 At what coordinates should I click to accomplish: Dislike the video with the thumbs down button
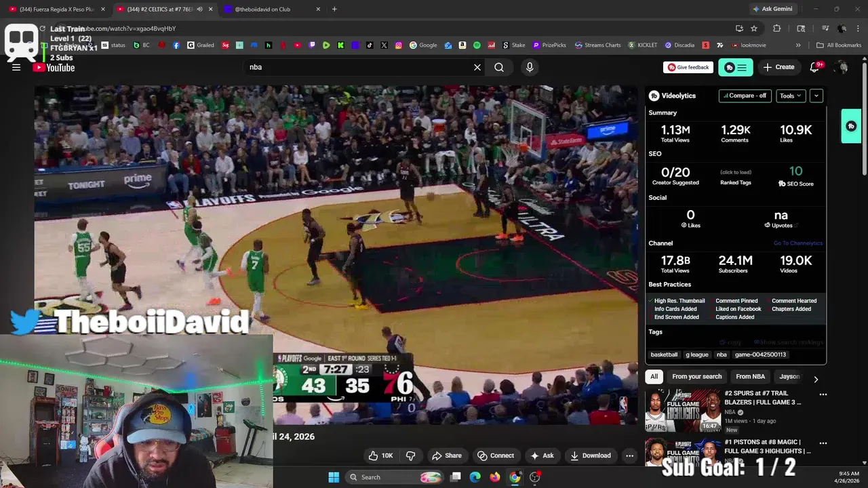(410, 455)
